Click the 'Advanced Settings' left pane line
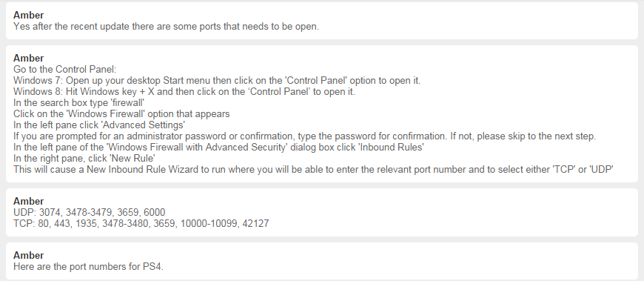 [x=99, y=125]
